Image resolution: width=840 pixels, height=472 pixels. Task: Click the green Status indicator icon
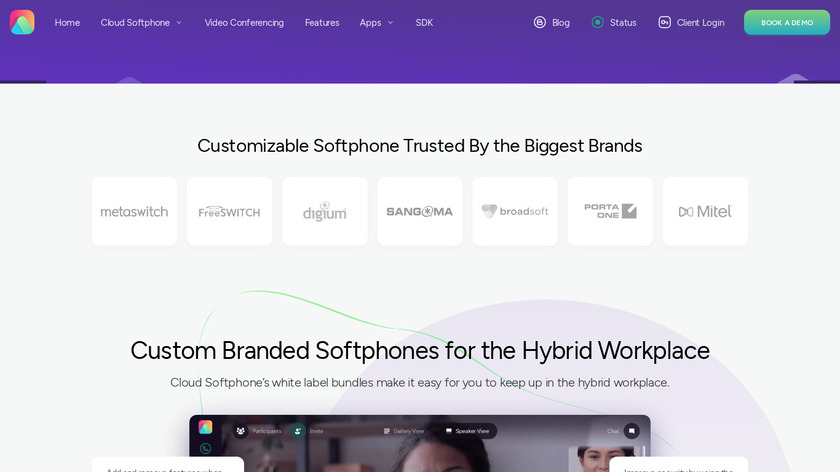pos(597,22)
